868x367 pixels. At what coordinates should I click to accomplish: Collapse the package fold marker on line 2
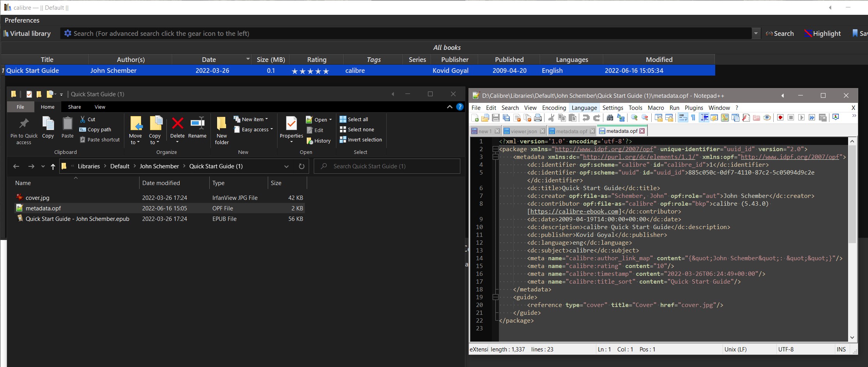click(x=495, y=149)
